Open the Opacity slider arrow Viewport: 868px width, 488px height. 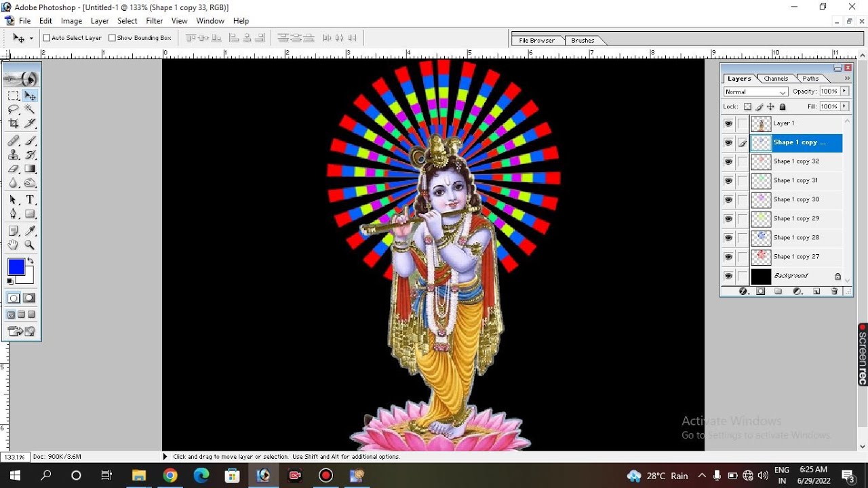pos(845,91)
